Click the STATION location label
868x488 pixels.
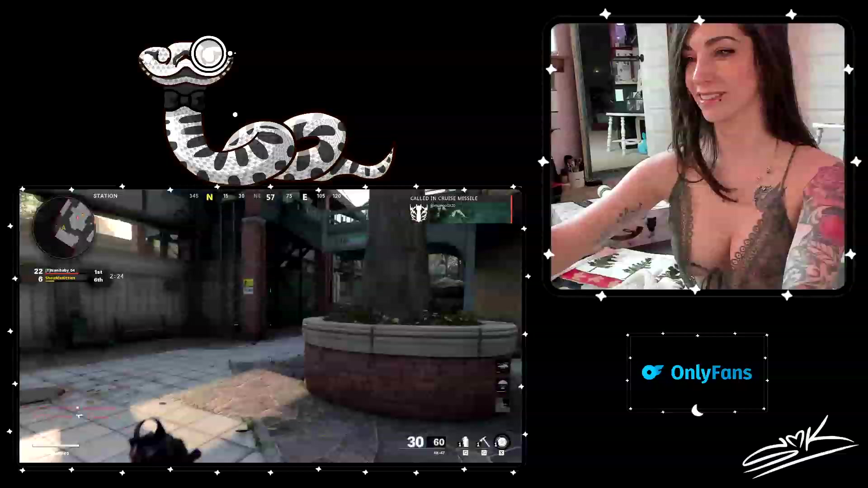[x=105, y=196]
